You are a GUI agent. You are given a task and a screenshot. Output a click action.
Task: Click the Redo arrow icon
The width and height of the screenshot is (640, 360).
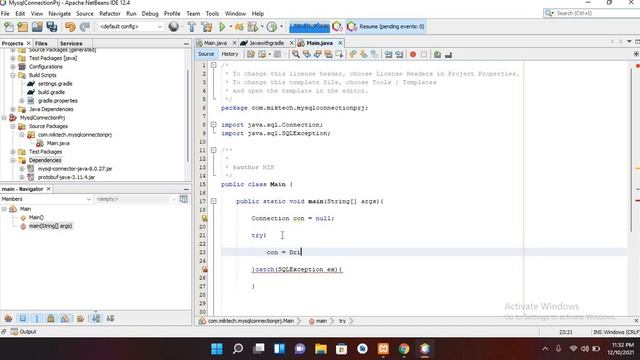click(84, 27)
